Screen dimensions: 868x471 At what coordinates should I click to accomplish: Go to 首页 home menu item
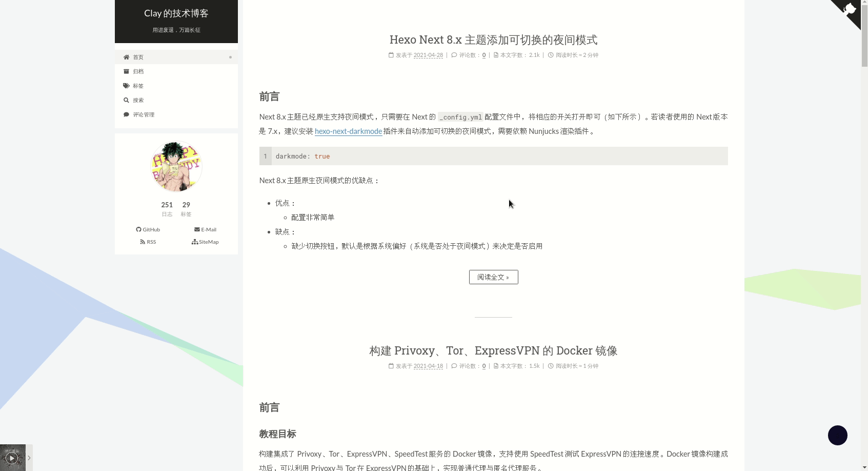pos(138,57)
